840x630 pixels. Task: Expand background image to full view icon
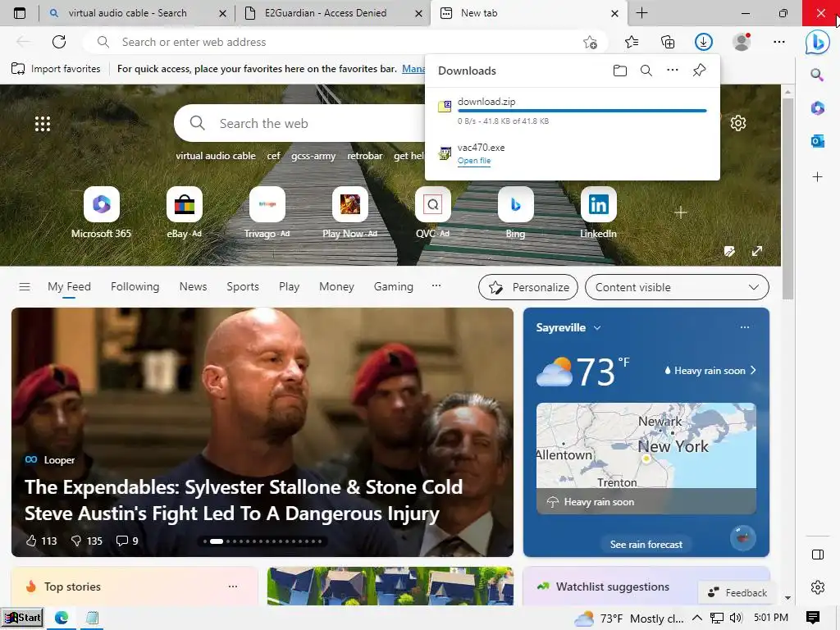[756, 251]
